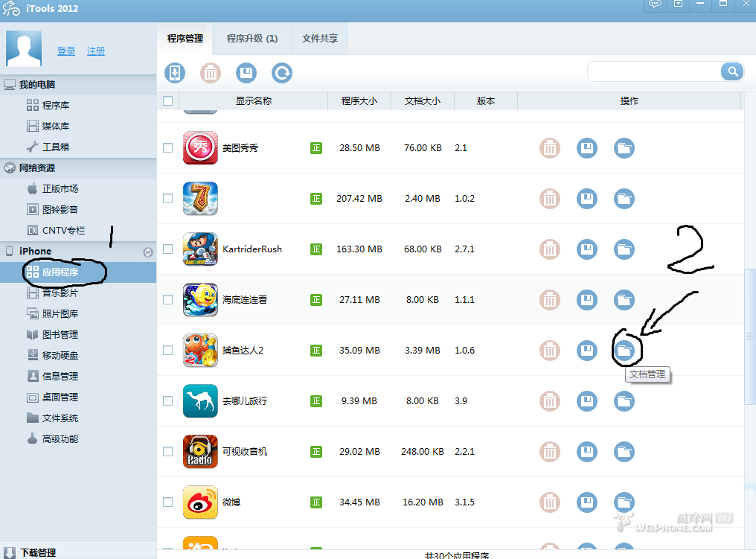Check the 去哪儿旅行 row checkbox
This screenshot has width=756, height=559.
pyautogui.click(x=167, y=400)
